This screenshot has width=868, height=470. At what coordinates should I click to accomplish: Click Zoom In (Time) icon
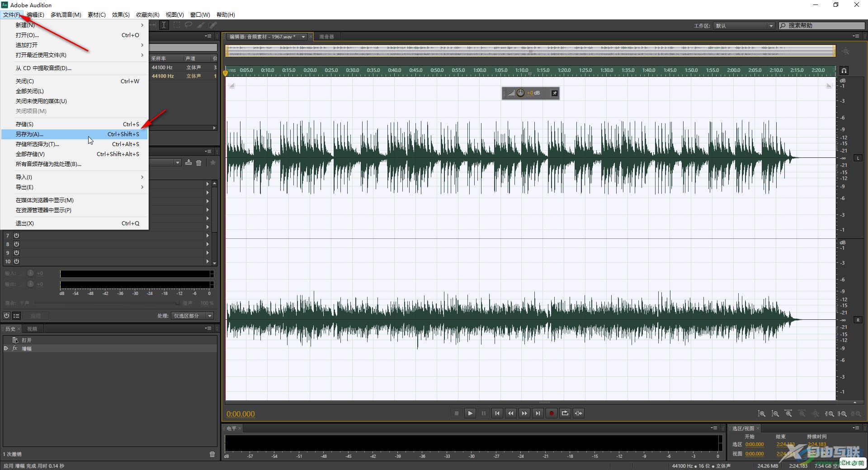pyautogui.click(x=788, y=413)
